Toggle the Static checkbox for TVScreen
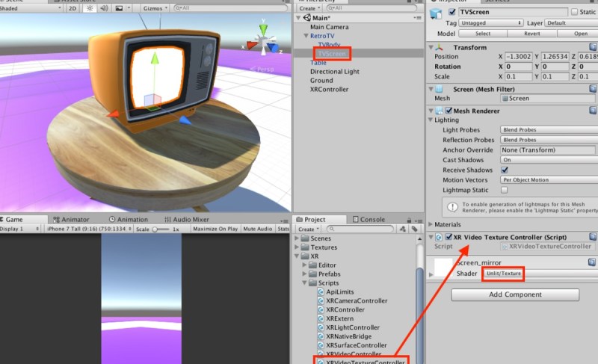Screen dimensions: 598x364 [x=574, y=12]
